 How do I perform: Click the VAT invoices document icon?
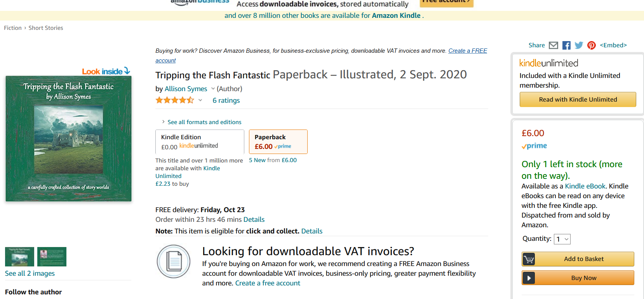coord(173,261)
